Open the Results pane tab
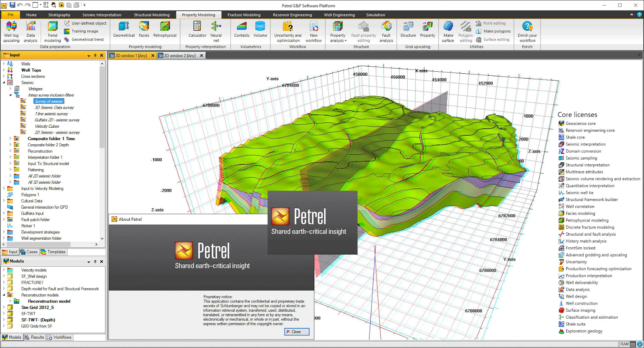 tap(34, 338)
